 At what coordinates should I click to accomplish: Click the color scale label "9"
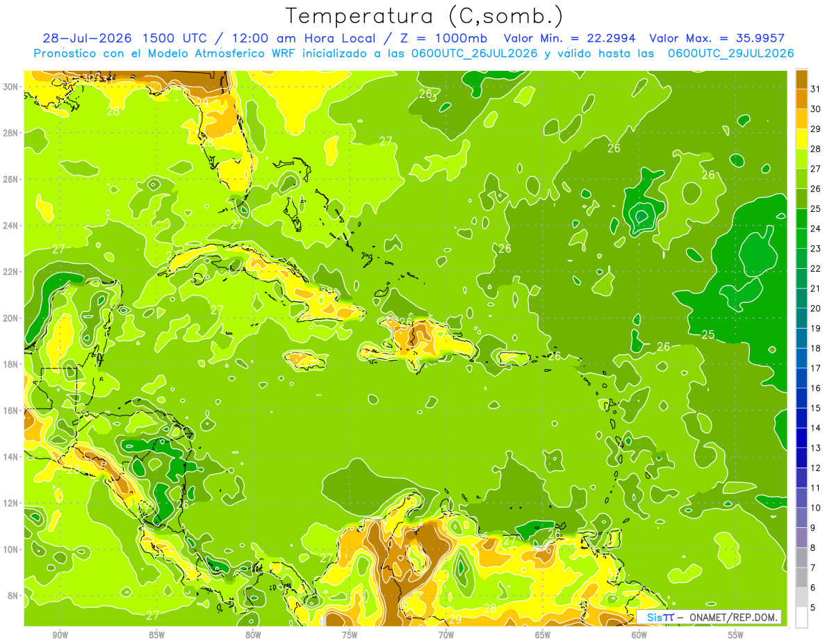pos(813,528)
